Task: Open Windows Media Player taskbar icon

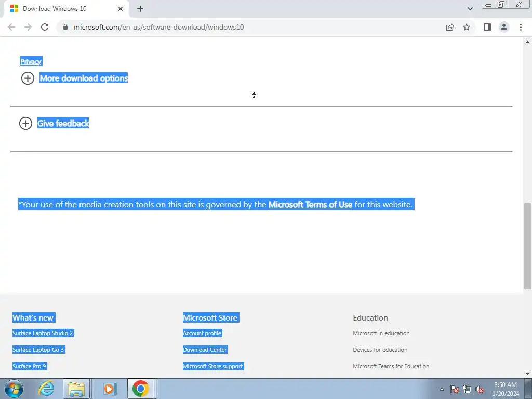Action: click(x=109, y=389)
